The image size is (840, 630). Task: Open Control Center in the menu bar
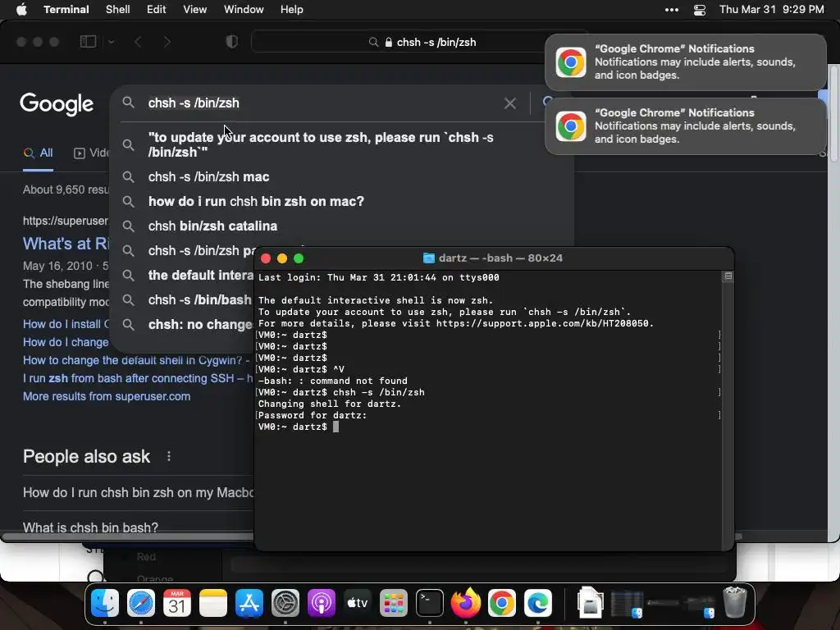(x=699, y=10)
